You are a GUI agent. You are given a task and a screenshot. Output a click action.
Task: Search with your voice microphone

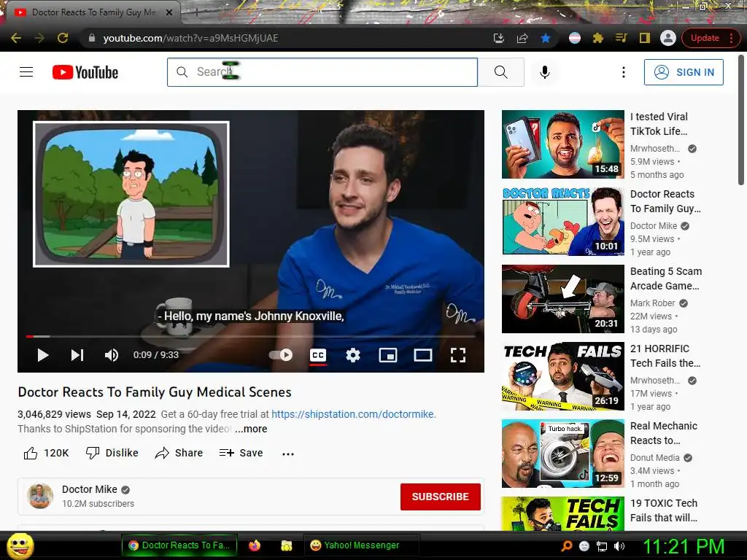[x=544, y=72]
